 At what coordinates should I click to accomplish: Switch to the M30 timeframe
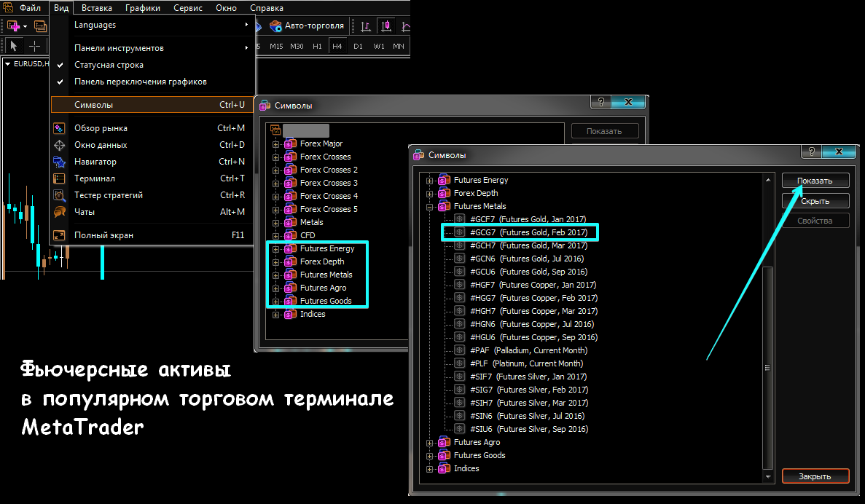coord(297,47)
